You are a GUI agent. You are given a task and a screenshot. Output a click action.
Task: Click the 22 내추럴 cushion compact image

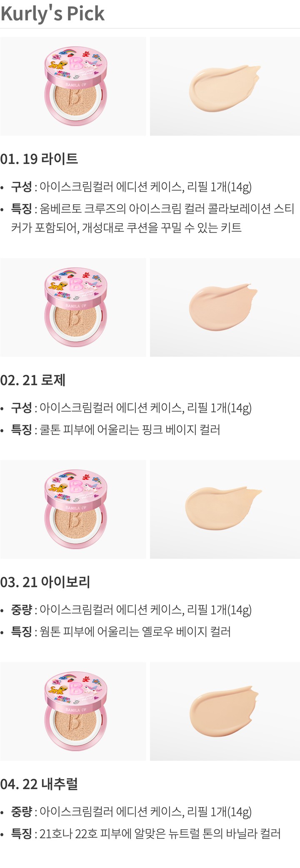[x=73, y=711]
